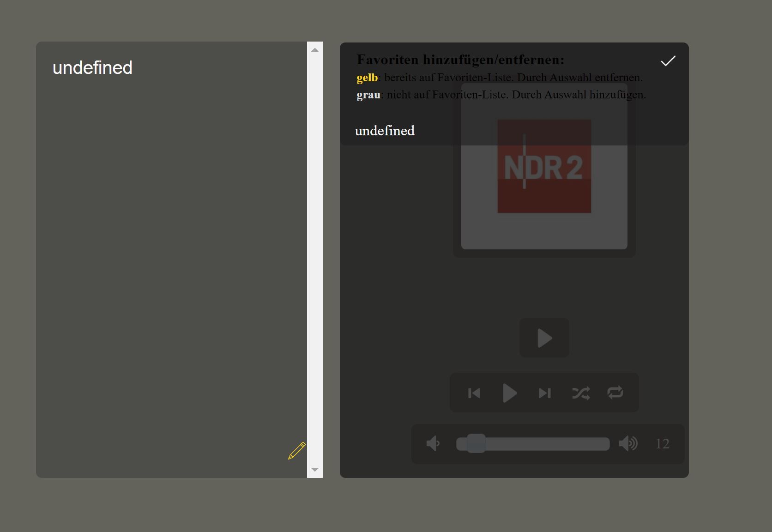
Task: Click the NDR 2 station logo
Action: point(544,166)
